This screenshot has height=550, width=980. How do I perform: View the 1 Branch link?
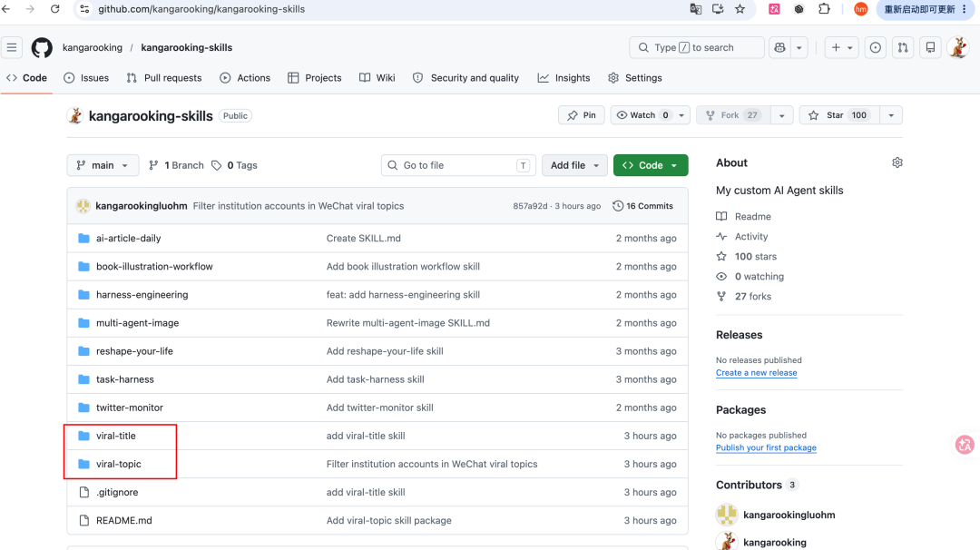pos(176,165)
